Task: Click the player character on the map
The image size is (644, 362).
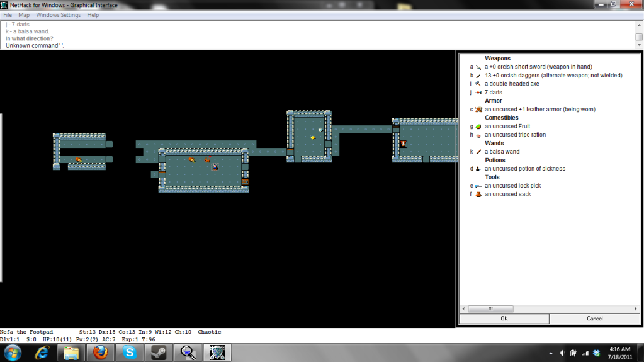Action: (x=215, y=167)
